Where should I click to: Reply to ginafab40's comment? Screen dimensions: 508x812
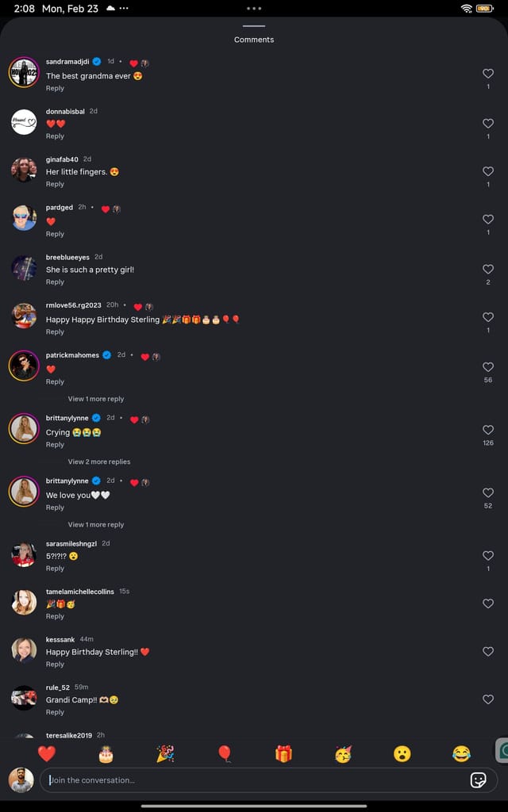point(55,184)
